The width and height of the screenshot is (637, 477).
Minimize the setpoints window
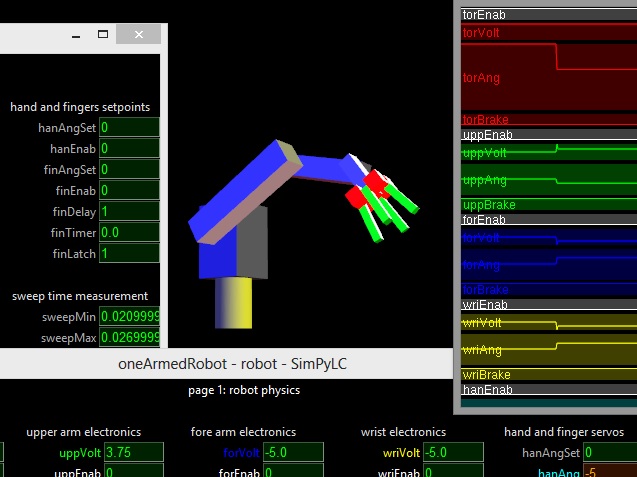(76, 35)
